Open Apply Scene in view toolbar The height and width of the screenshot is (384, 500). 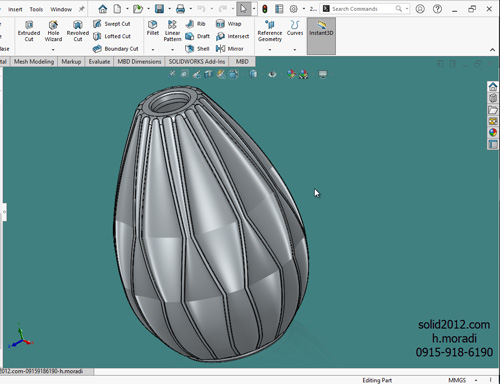pyautogui.click(x=303, y=74)
